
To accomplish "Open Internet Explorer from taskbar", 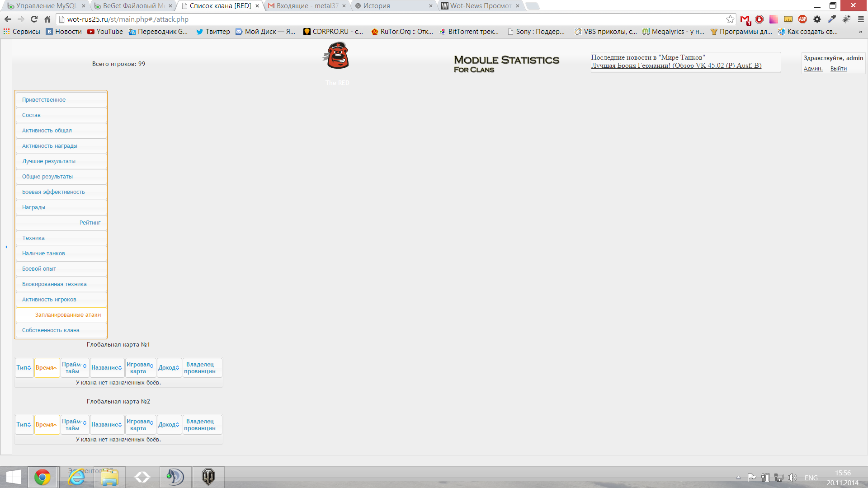I will [76, 477].
